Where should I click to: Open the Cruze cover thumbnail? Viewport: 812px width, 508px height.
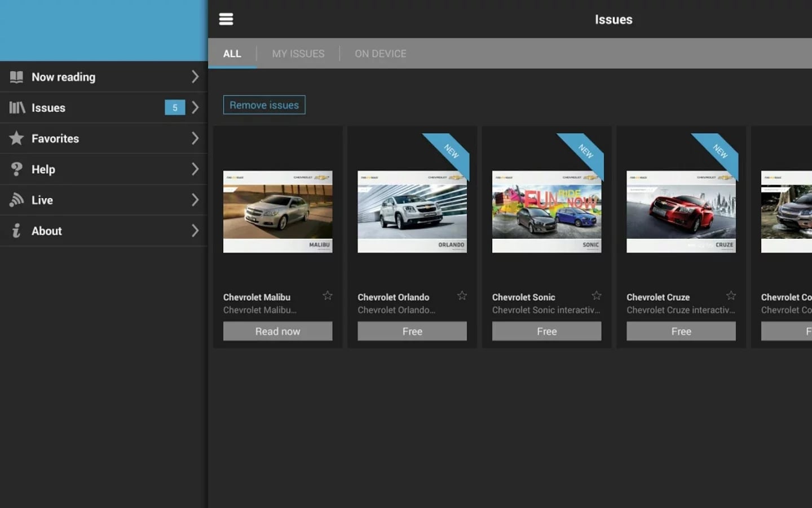click(681, 212)
